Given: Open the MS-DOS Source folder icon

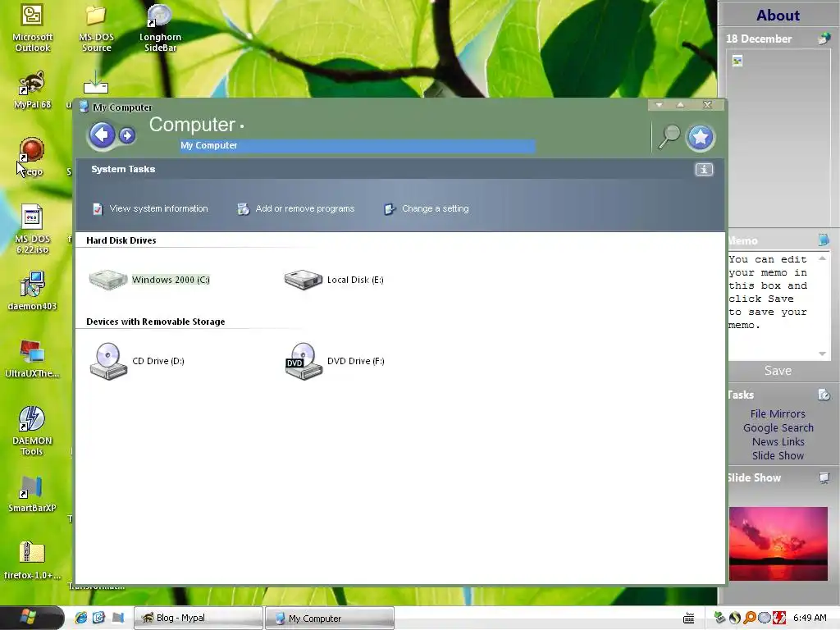Looking at the screenshot, I should pos(97,28).
